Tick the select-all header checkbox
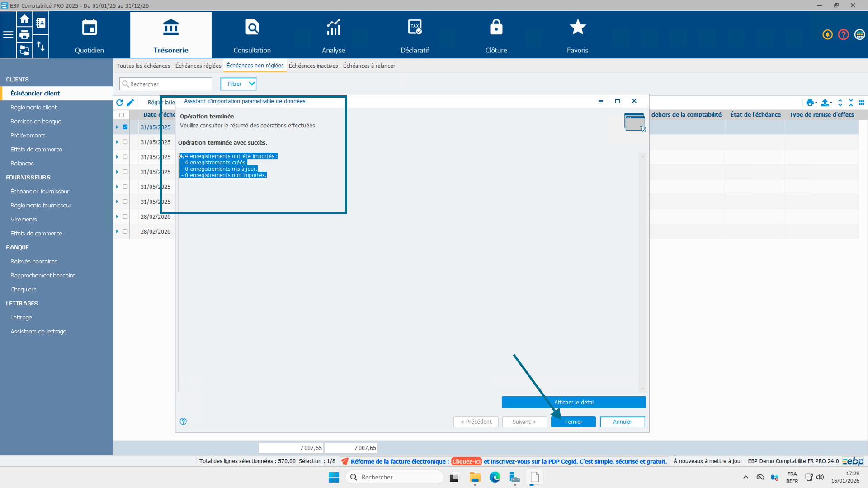The image size is (868, 488). (x=121, y=115)
